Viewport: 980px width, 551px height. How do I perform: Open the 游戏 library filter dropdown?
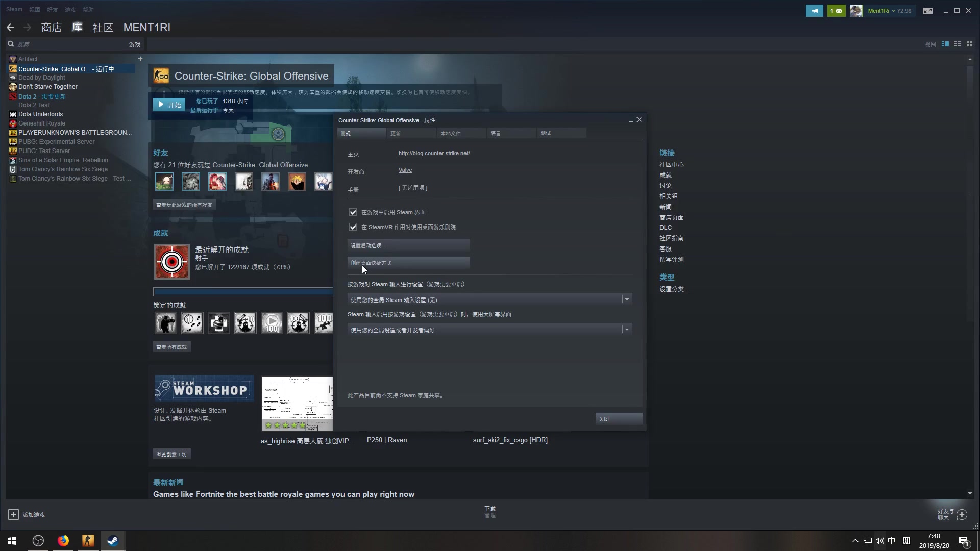pos(134,44)
